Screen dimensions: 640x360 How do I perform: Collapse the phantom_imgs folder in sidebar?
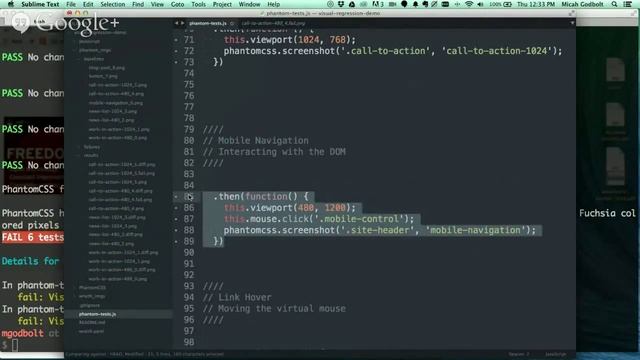click(75, 50)
